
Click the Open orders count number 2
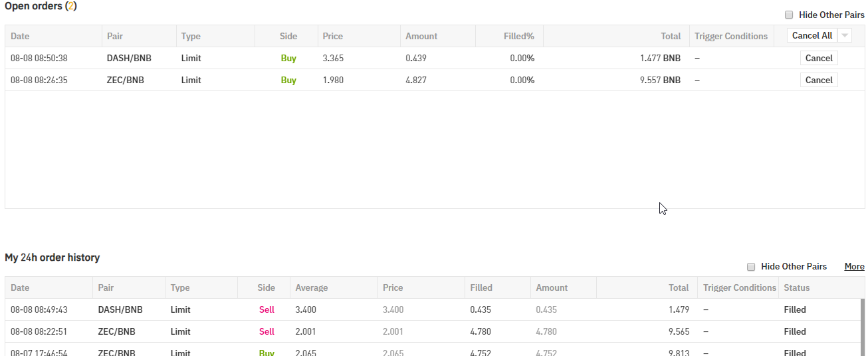click(x=71, y=5)
